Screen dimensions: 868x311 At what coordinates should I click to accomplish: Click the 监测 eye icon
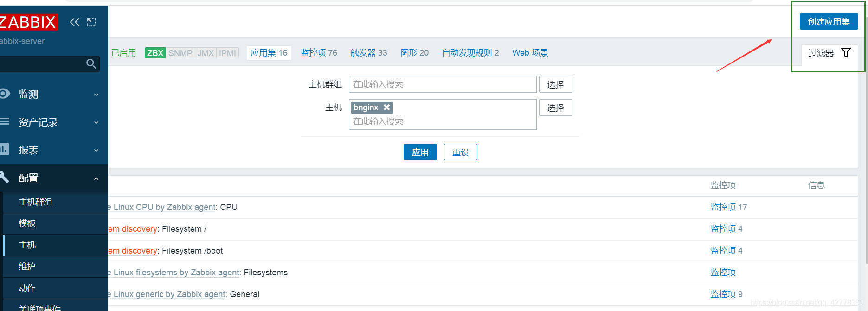(5, 94)
